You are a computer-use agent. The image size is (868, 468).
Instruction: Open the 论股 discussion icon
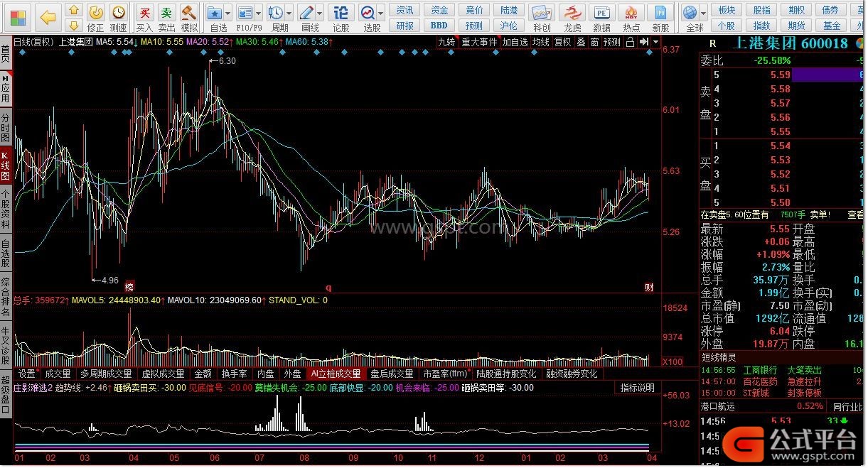(341, 13)
